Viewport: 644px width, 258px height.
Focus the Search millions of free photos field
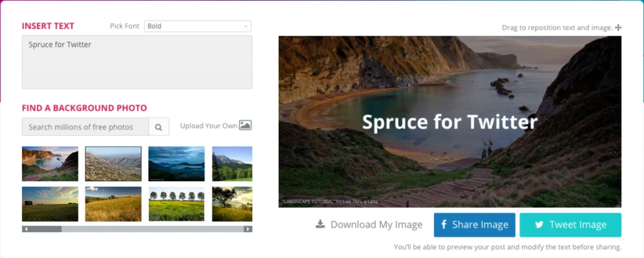coord(85,127)
